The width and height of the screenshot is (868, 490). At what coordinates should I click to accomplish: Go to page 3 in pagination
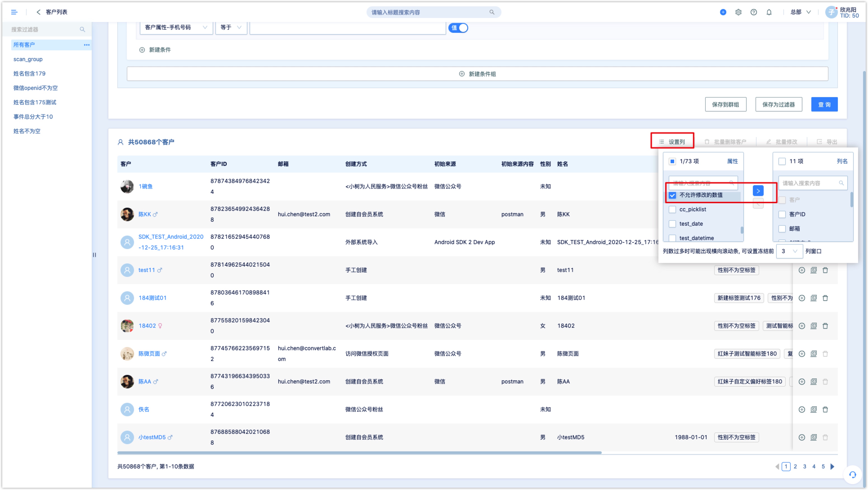(804, 467)
